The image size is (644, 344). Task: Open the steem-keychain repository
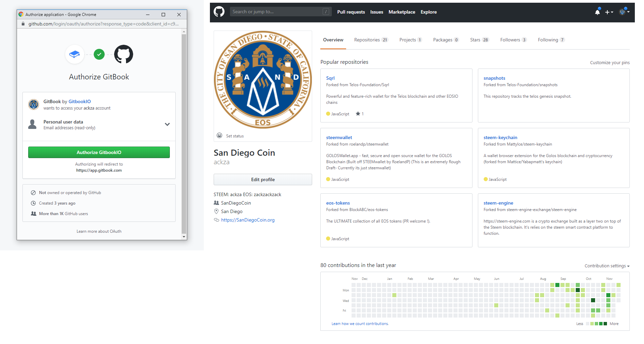point(500,137)
